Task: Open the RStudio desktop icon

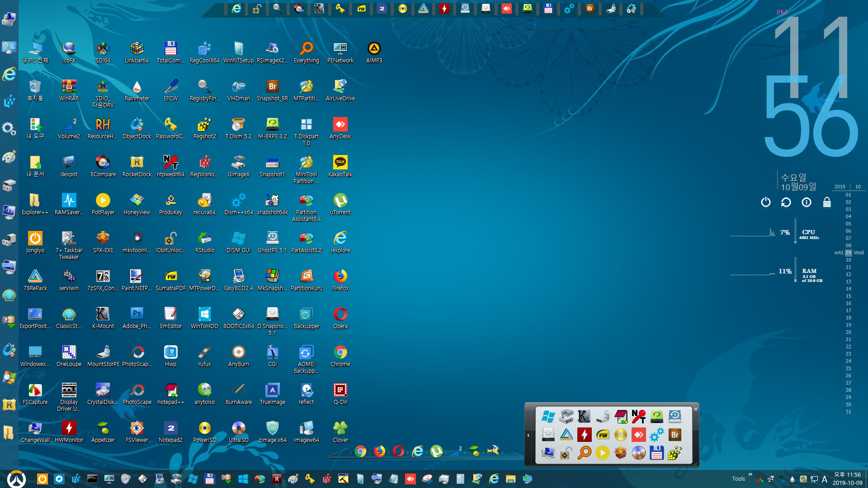Action: [x=204, y=242]
